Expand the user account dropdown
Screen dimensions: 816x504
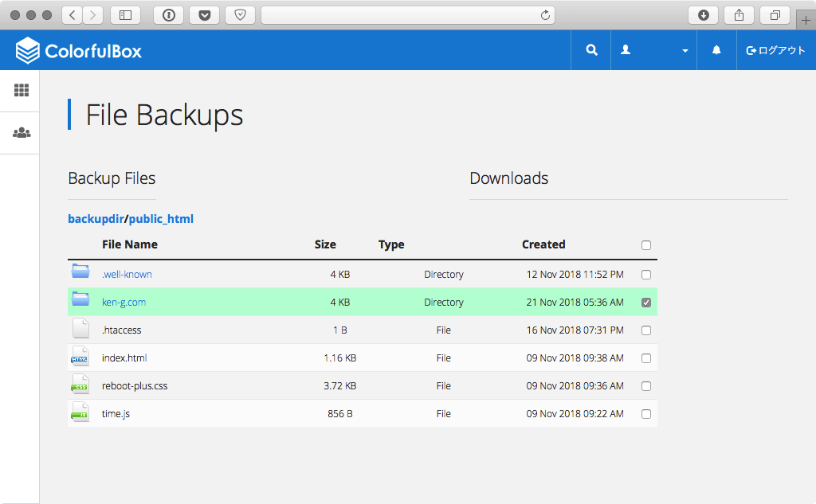point(653,50)
